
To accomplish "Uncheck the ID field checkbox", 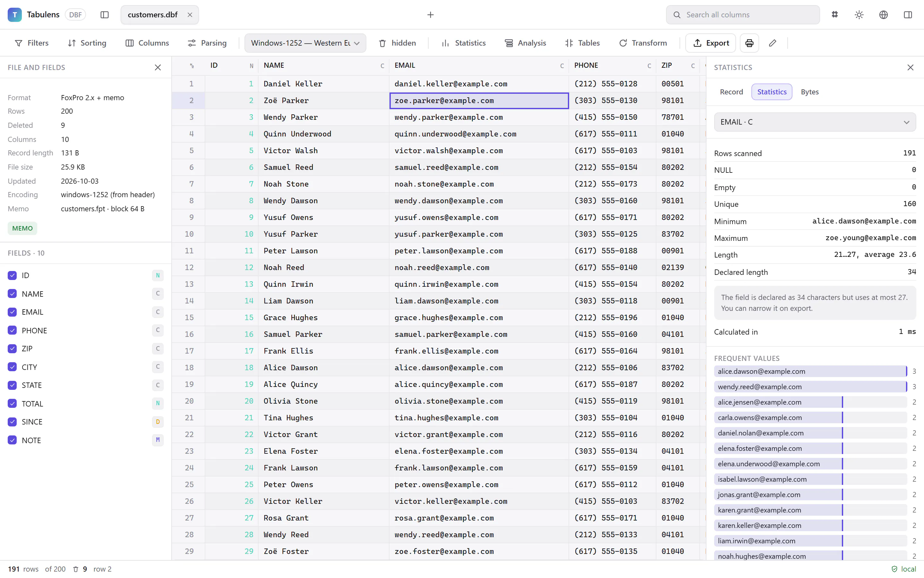I will (x=12, y=275).
